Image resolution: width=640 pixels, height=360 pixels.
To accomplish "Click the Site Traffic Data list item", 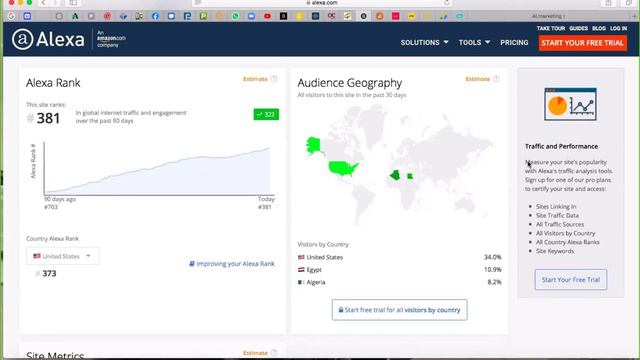I will [557, 216].
